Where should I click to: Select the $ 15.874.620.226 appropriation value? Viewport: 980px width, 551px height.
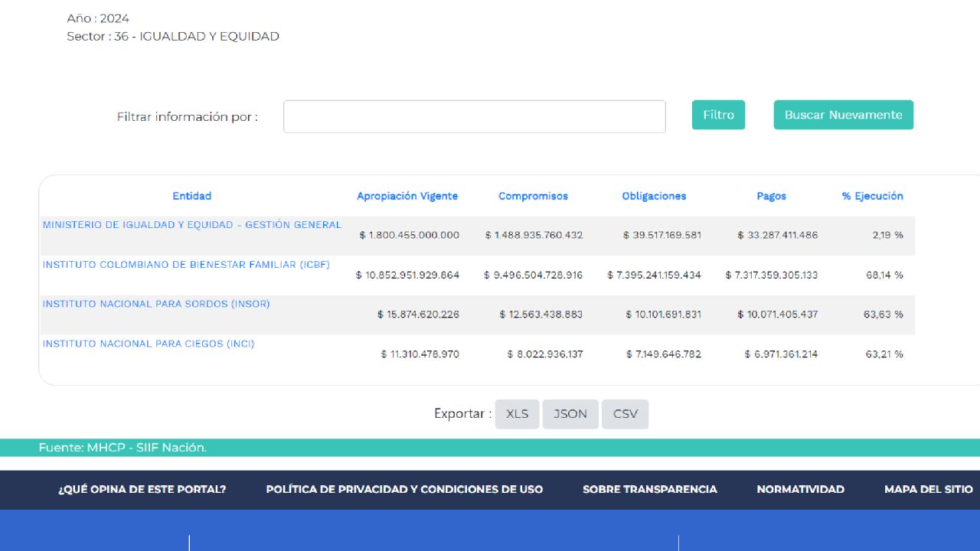tap(418, 315)
